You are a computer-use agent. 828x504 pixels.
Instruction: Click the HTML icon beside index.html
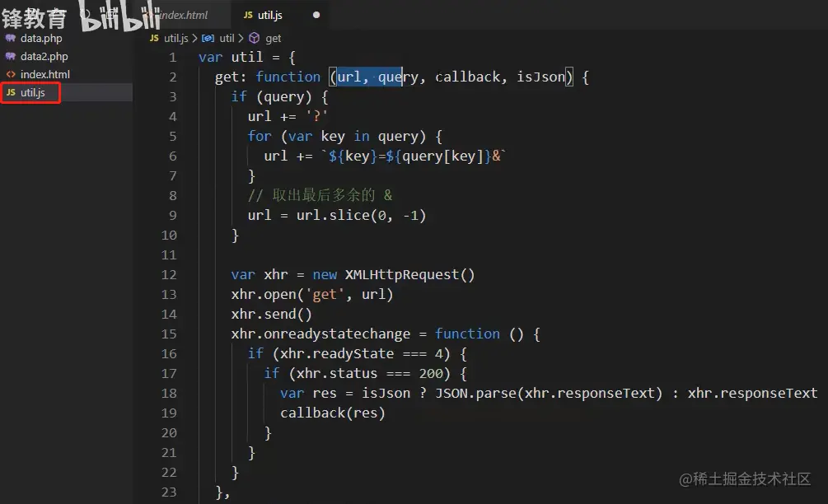click(11, 74)
